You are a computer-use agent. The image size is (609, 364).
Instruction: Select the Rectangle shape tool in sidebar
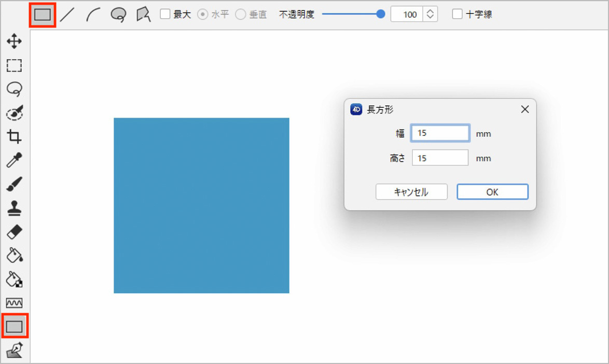(x=15, y=326)
